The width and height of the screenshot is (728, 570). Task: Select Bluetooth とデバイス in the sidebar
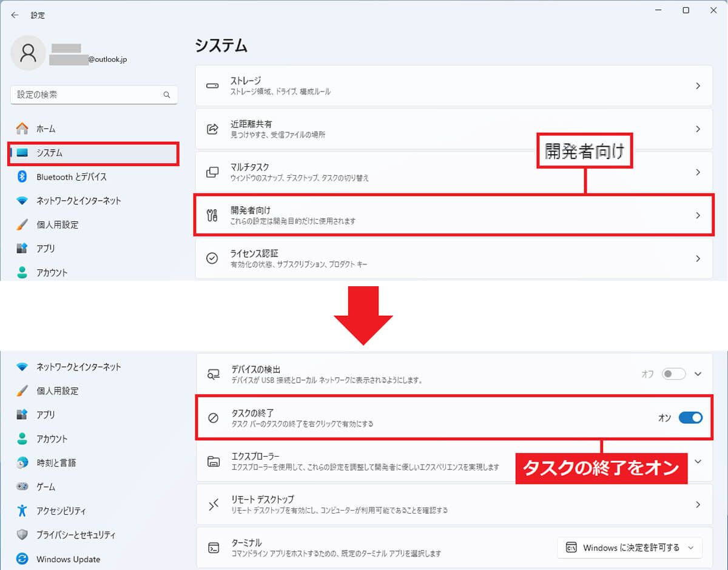point(94,176)
